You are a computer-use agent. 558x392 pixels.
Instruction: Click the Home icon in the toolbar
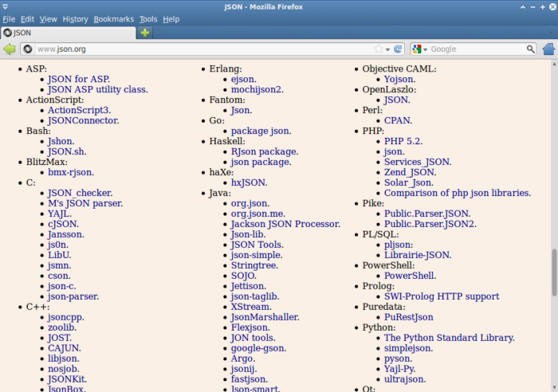[x=548, y=49]
